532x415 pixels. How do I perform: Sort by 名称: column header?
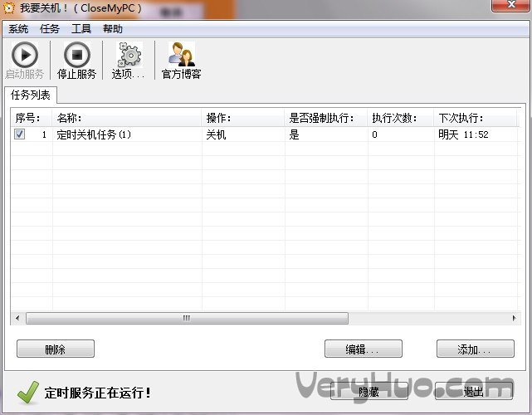click(x=127, y=118)
